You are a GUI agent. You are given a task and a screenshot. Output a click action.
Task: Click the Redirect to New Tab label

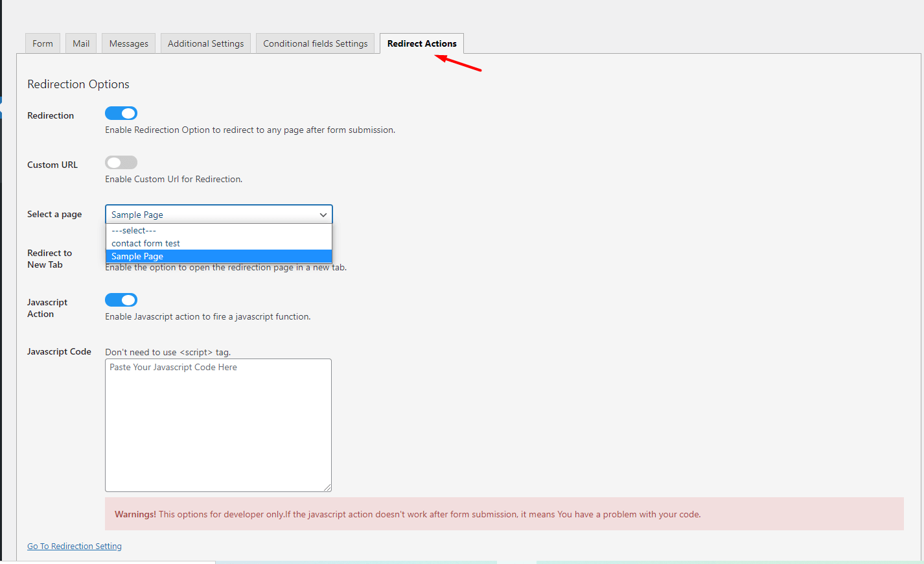click(49, 259)
